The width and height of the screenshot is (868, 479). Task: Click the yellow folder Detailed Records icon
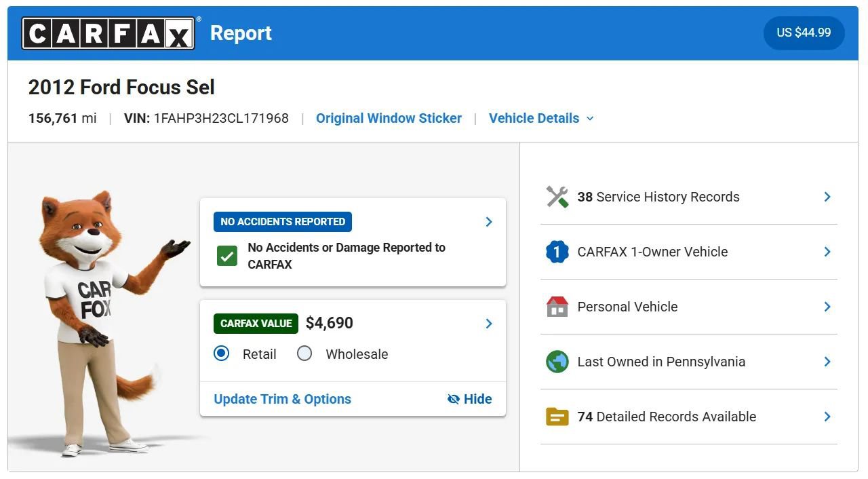pyautogui.click(x=557, y=417)
